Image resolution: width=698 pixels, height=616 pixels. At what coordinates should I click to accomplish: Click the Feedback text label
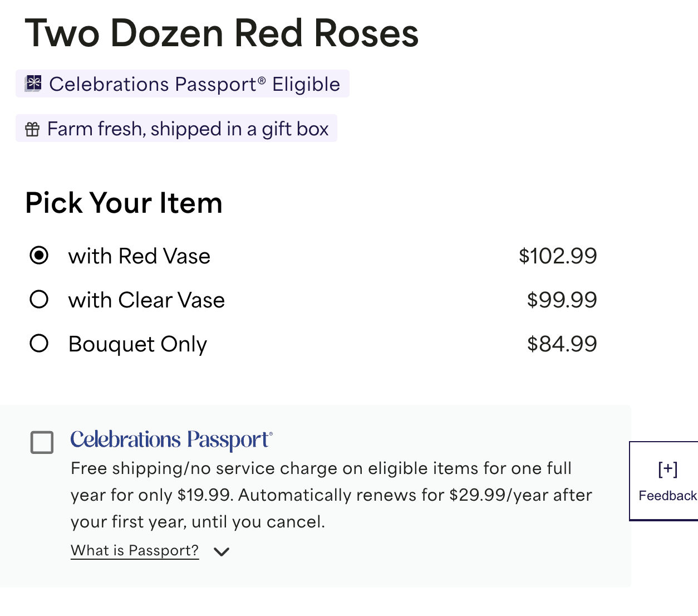pyautogui.click(x=667, y=496)
